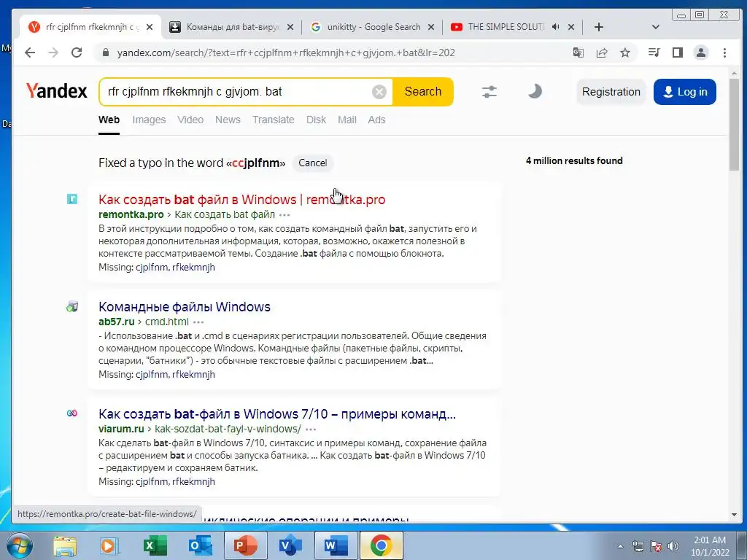747x560 pixels.
Task: Open the Командные файлы Windows result
Action: tap(185, 307)
